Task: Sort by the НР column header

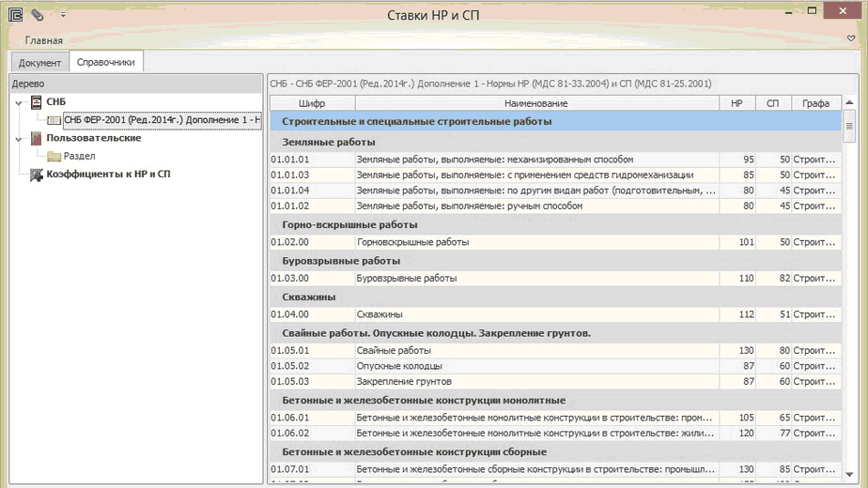Action: (736, 103)
